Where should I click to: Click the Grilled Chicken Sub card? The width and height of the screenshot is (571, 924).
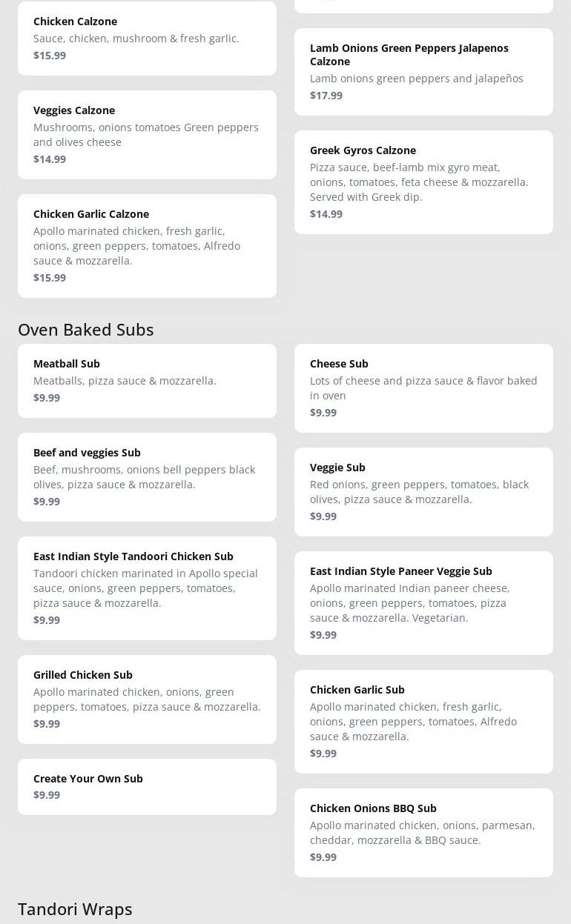click(x=147, y=699)
